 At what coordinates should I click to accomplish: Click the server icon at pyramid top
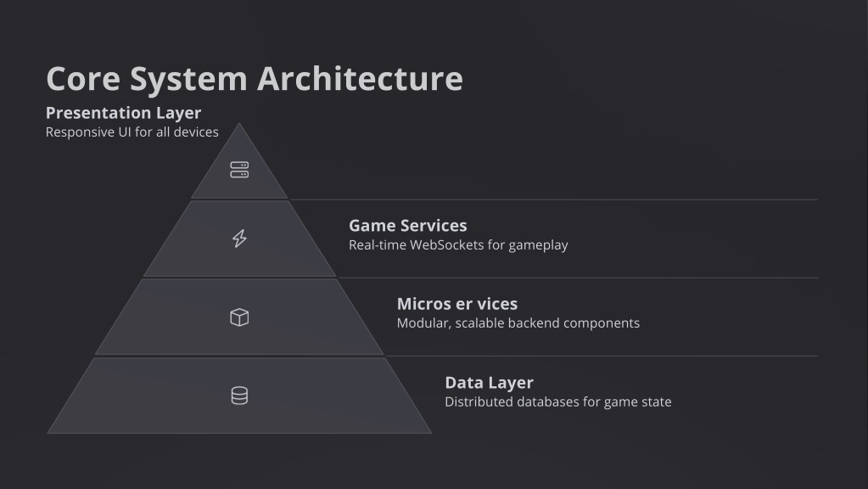239,170
